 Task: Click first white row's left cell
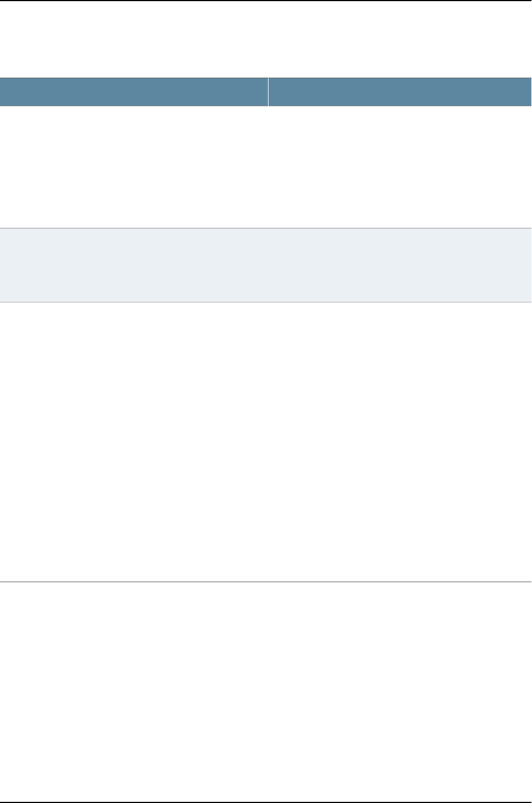134,167
